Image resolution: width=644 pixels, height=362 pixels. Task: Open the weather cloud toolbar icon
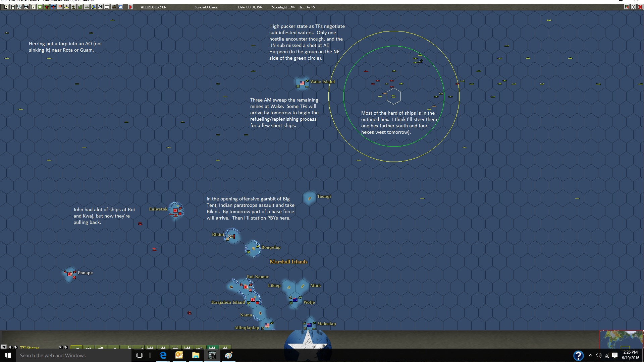click(120, 7)
